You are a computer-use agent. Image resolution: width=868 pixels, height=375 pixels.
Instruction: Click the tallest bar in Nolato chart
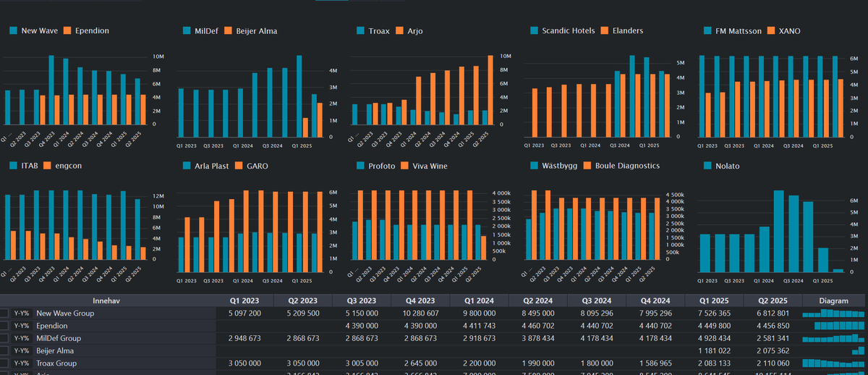779,231
